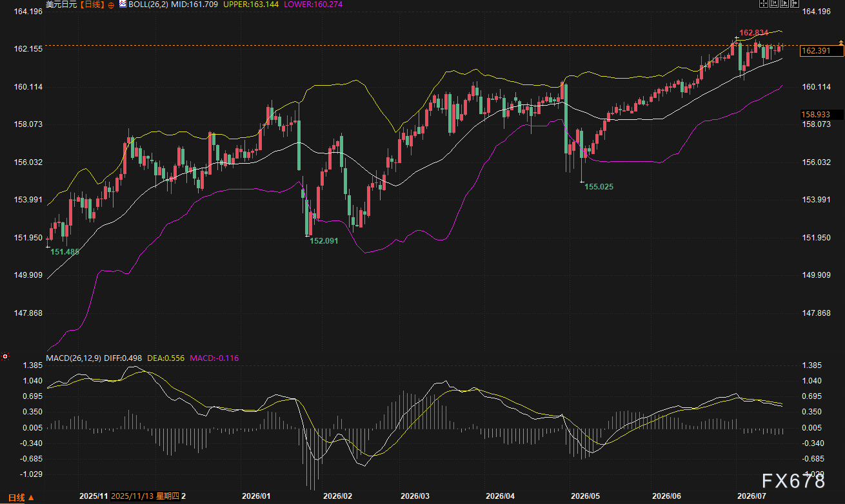This screenshot has width=845, height=504.
Task: Click the orange triangle next to 日线 tab
Action: tap(31, 498)
